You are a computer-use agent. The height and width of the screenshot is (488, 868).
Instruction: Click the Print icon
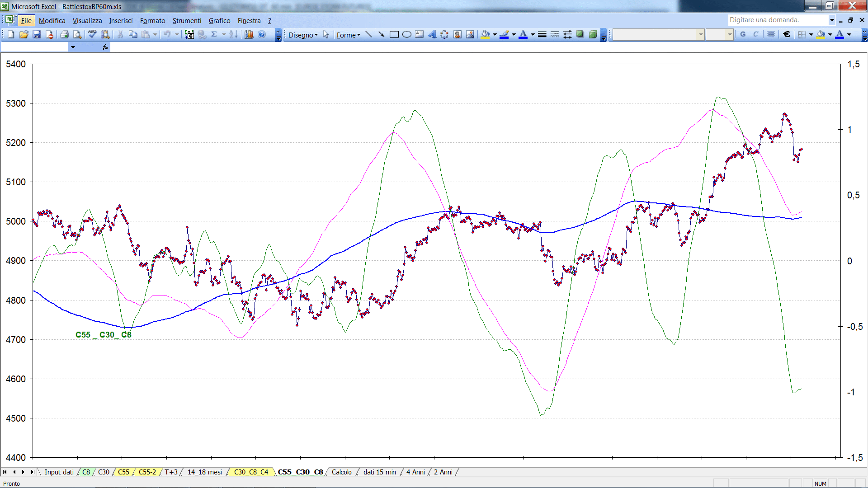pos(64,35)
